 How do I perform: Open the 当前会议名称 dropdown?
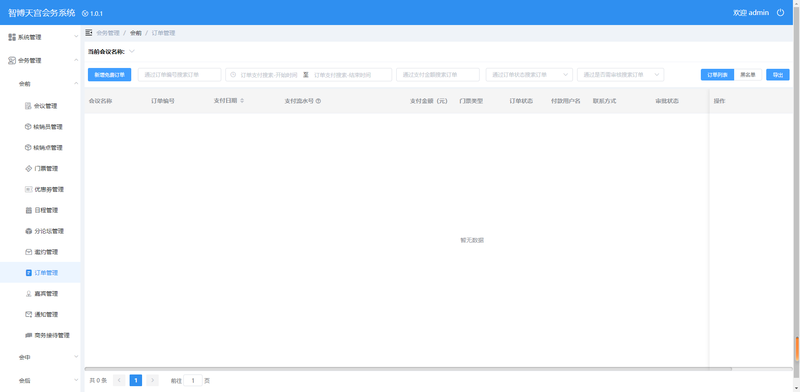[132, 52]
